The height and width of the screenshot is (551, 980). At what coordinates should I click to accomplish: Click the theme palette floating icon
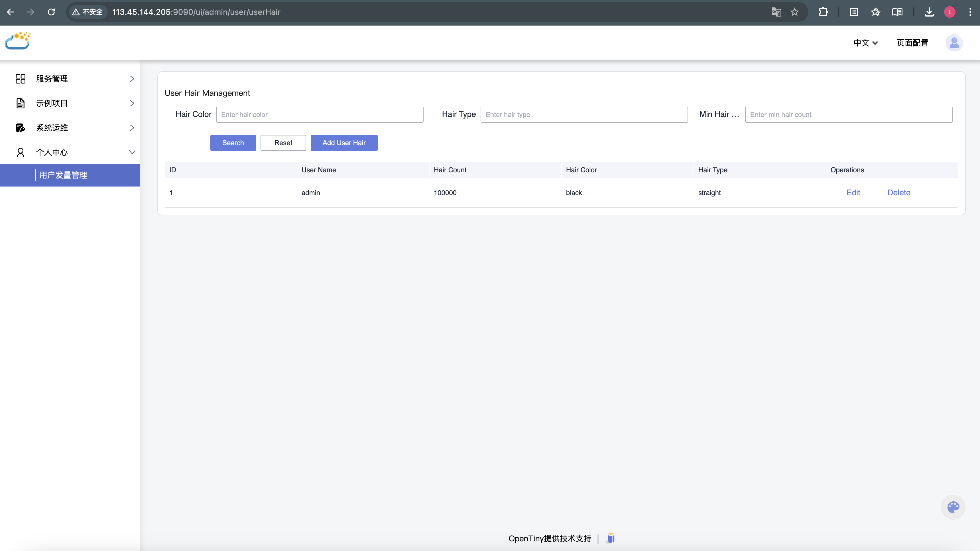point(953,507)
